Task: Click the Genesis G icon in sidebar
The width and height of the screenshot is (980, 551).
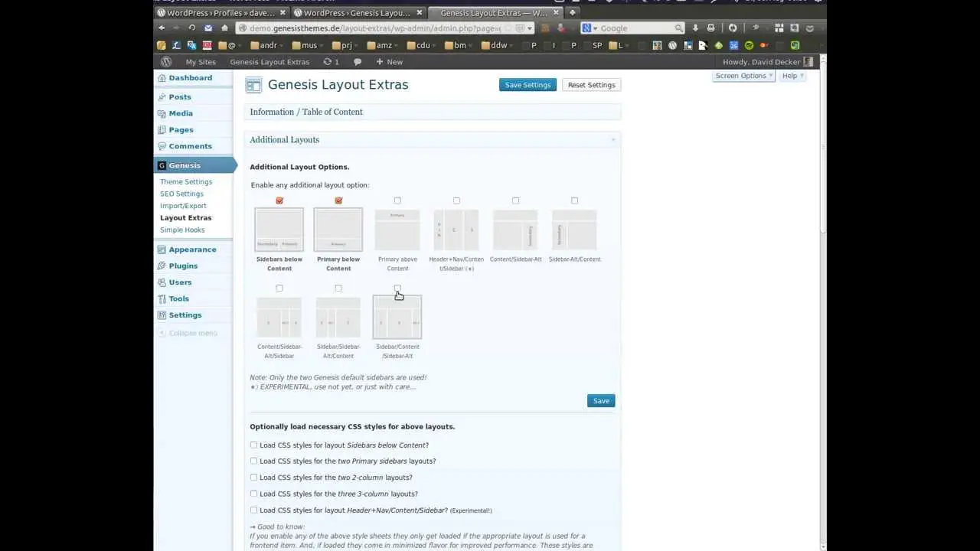Action: point(162,165)
